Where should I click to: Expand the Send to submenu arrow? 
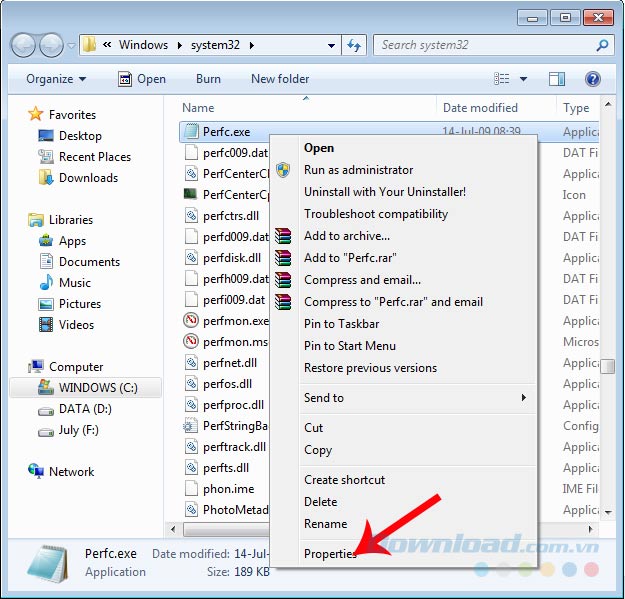pos(523,397)
